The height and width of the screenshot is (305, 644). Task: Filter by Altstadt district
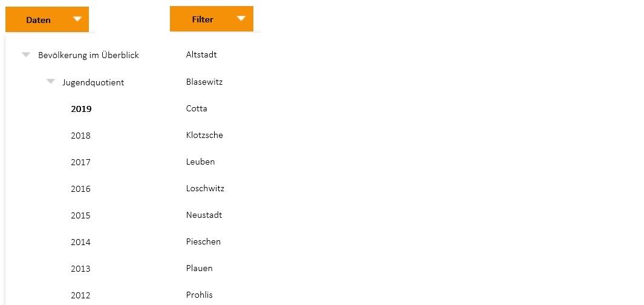coord(201,54)
